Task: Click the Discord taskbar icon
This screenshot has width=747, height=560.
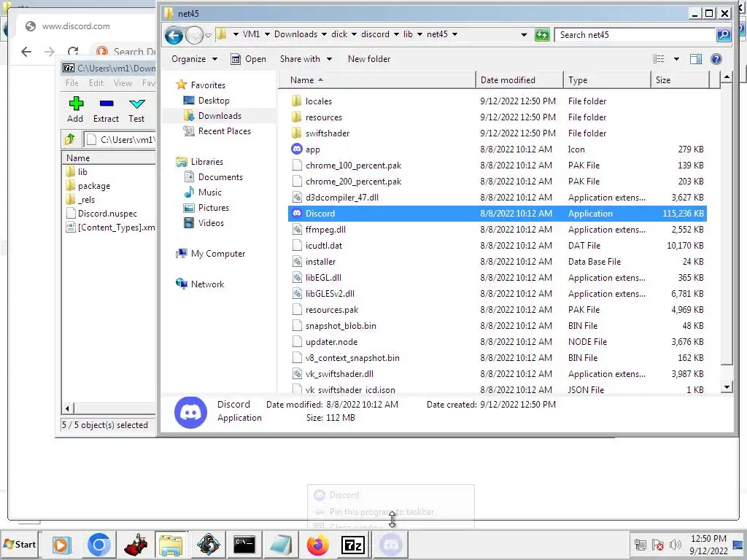Action: tap(391, 545)
